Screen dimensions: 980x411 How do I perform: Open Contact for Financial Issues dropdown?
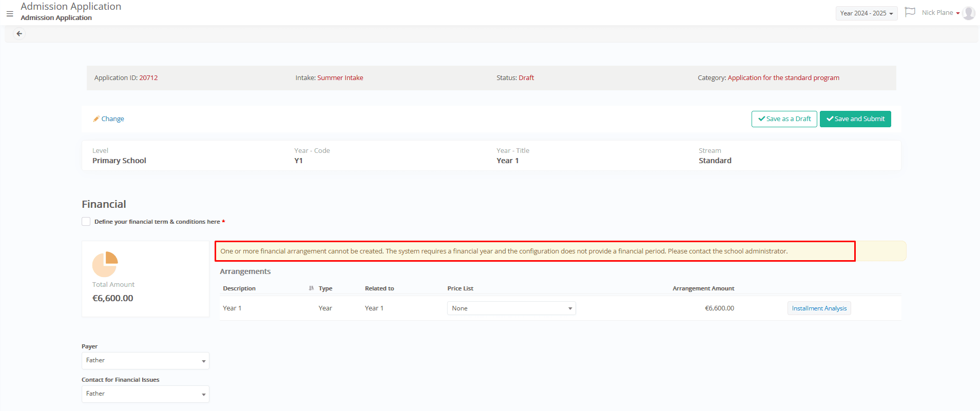[145, 394]
